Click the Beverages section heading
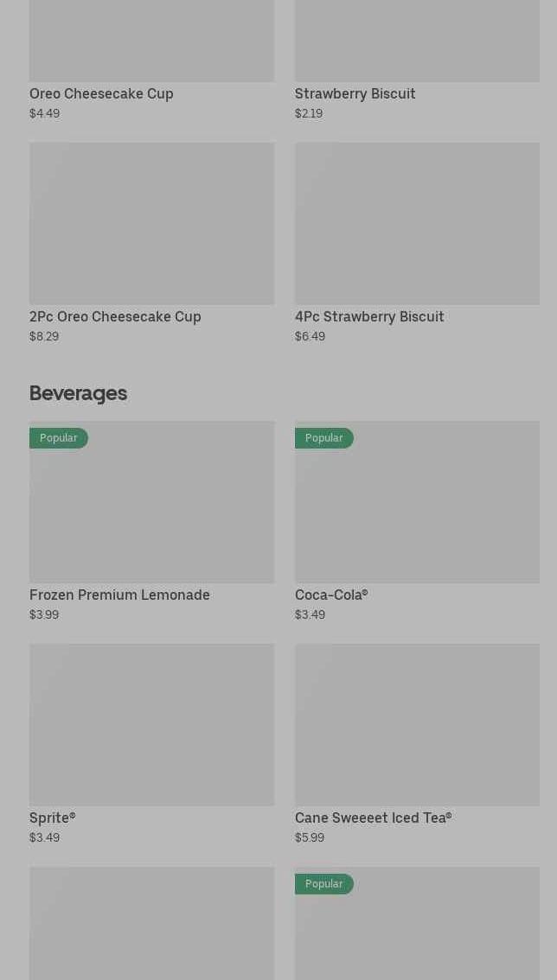The height and width of the screenshot is (980, 557). coord(78,393)
